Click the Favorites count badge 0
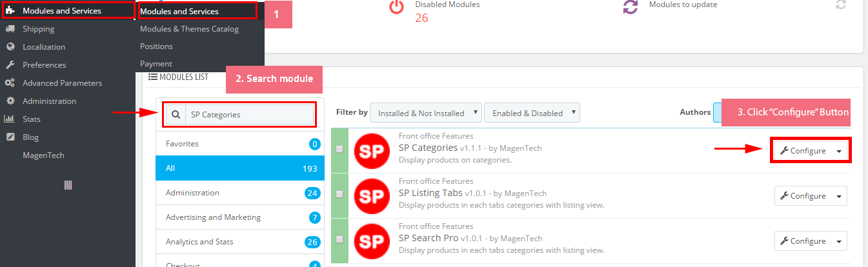This screenshot has width=868, height=267. (315, 144)
